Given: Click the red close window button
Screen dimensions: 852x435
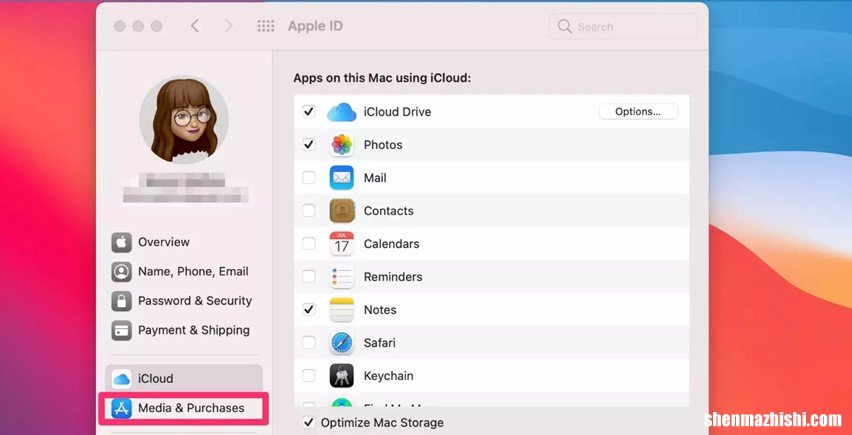Looking at the screenshot, I should (x=120, y=26).
